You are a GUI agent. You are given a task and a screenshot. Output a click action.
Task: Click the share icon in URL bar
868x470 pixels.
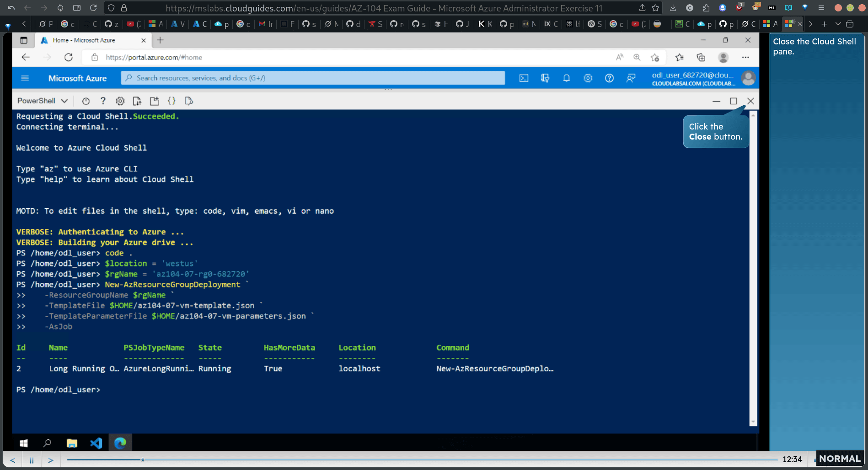(x=642, y=8)
